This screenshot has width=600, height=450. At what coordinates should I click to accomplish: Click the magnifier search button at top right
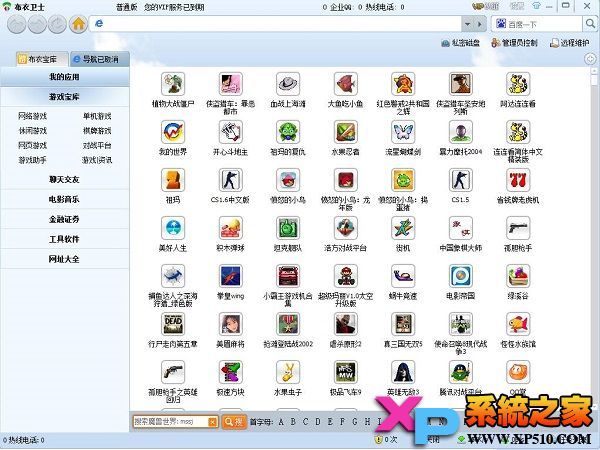pos(590,24)
